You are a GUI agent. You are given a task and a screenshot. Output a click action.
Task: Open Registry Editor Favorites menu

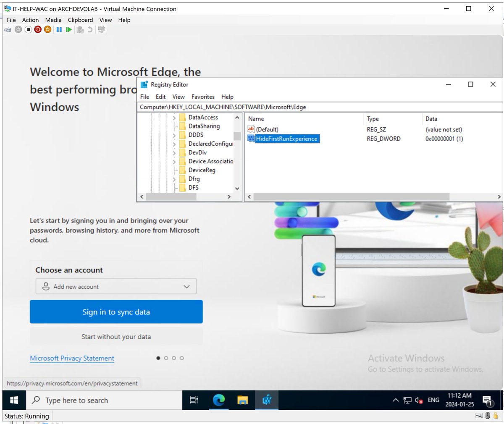click(x=203, y=97)
